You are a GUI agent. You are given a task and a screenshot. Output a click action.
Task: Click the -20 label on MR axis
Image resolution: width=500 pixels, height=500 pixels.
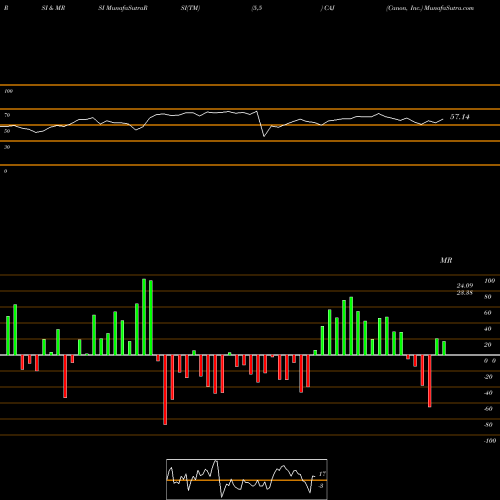(488, 377)
